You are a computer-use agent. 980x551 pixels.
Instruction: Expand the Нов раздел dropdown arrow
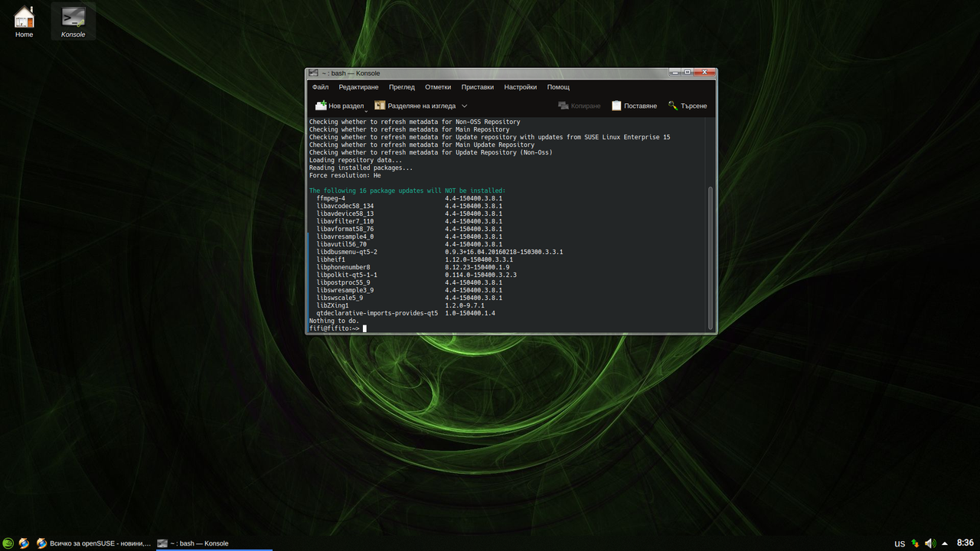point(366,109)
